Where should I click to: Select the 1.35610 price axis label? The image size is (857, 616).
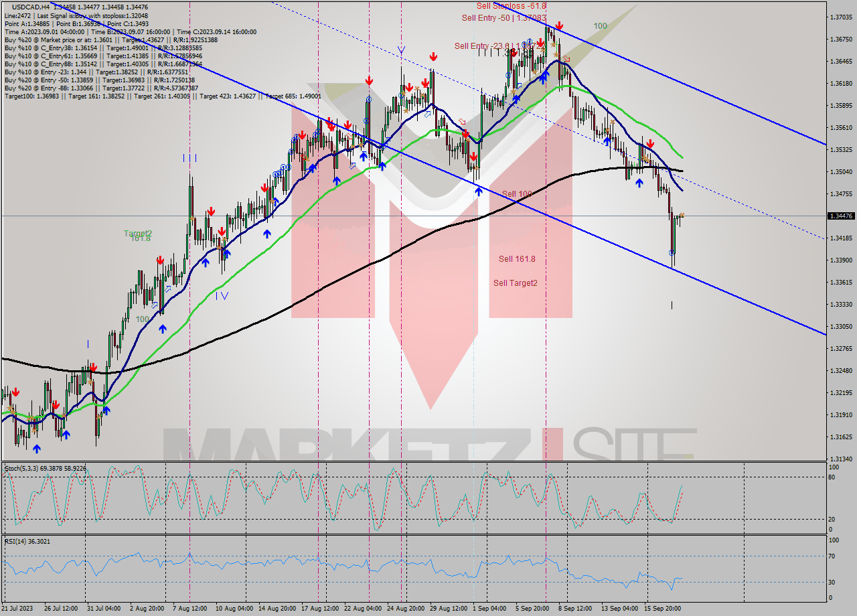click(840, 127)
